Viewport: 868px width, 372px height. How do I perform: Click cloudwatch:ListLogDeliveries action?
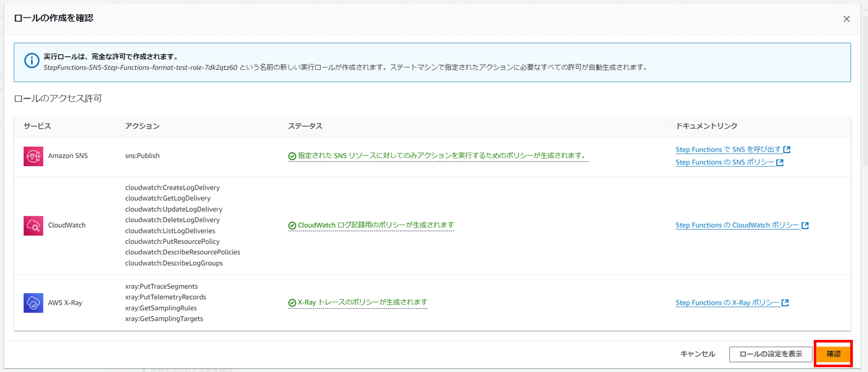[170, 231]
